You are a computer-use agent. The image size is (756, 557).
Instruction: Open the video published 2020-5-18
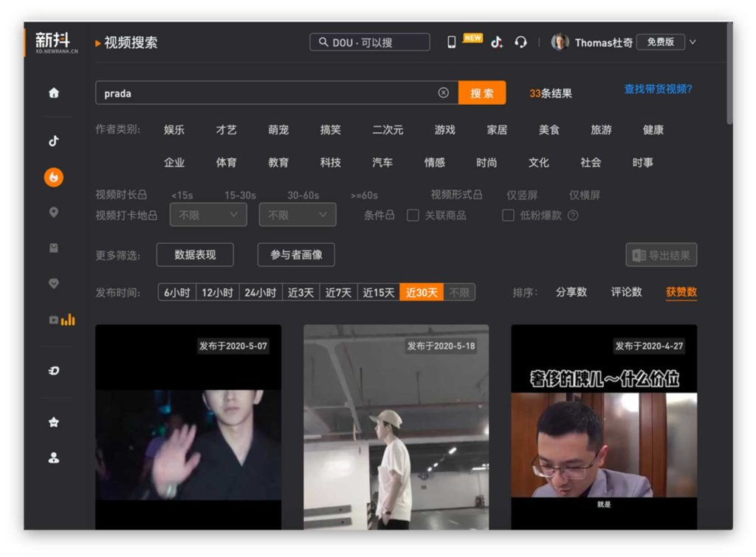pos(396,427)
